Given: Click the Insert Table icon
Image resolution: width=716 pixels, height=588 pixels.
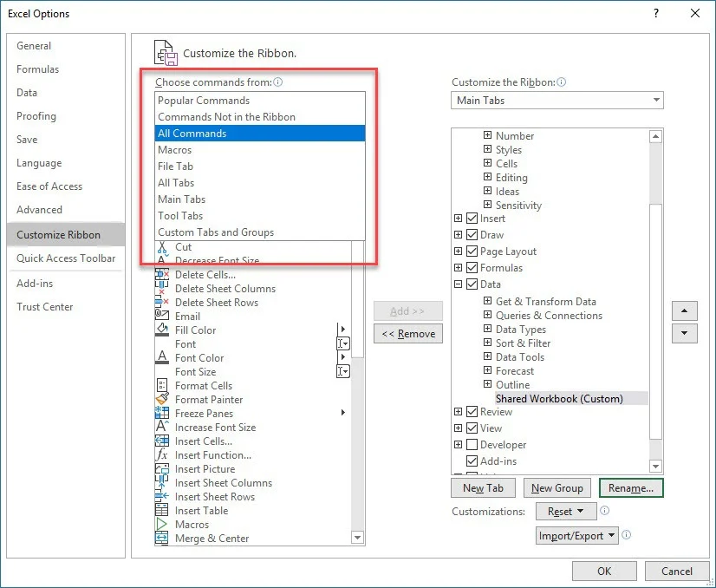Looking at the screenshot, I should (x=162, y=511).
